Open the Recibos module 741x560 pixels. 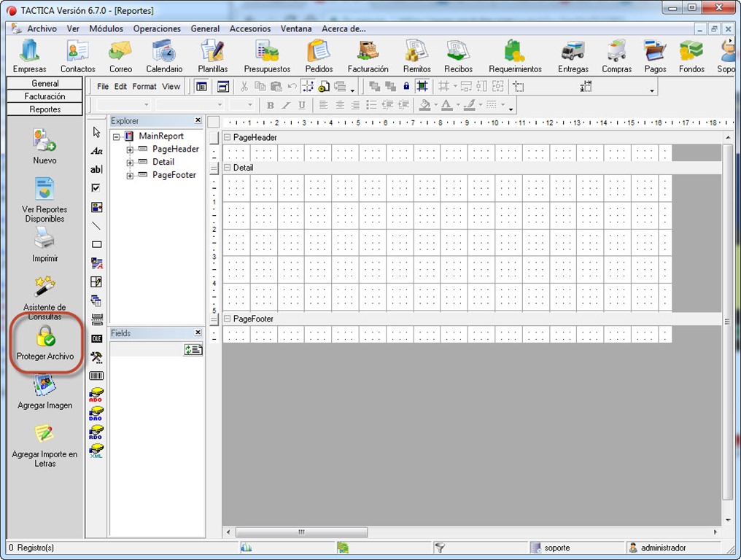tap(458, 55)
